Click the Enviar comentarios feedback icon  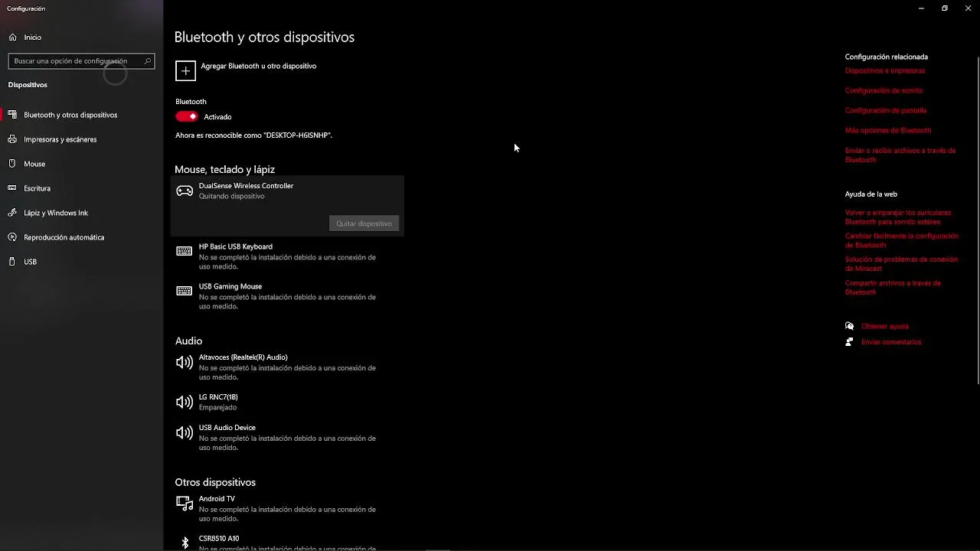[849, 342]
